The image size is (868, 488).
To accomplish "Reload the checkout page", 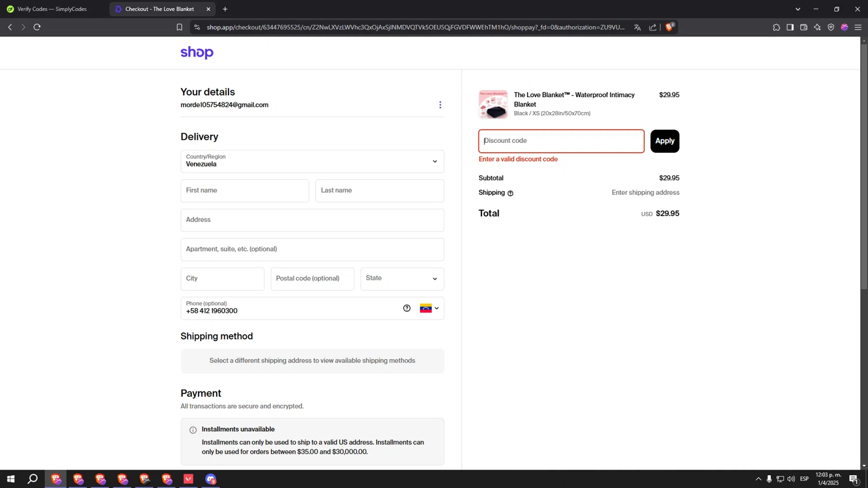I will (37, 27).
